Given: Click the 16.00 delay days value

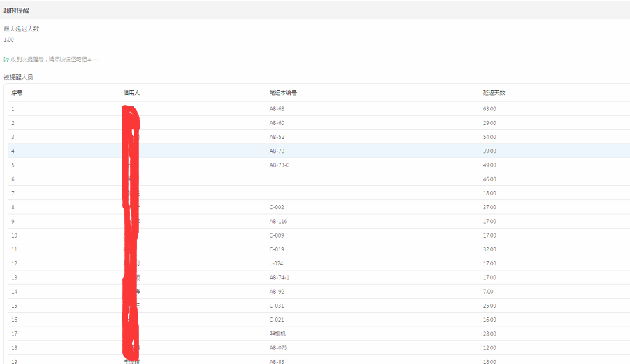Looking at the screenshot, I should (490, 320).
